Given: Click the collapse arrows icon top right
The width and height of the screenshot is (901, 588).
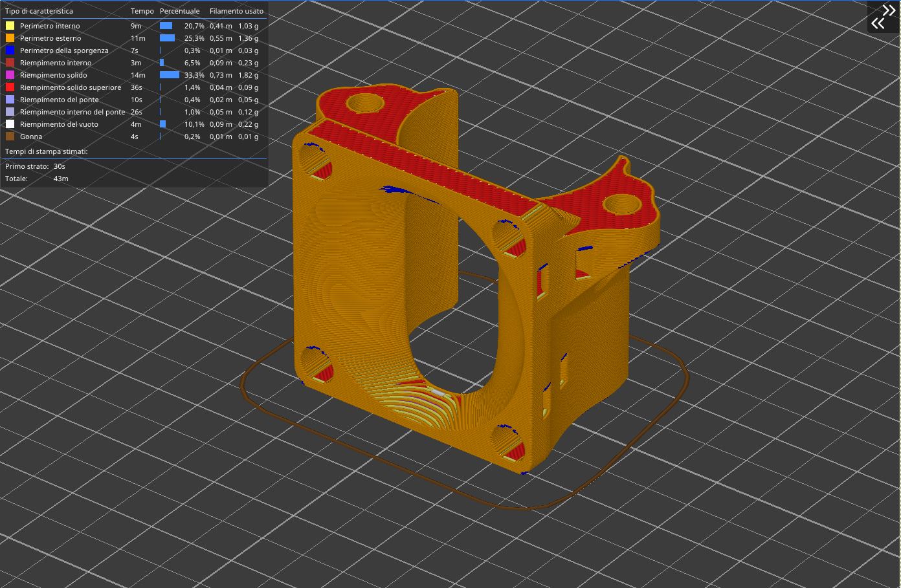Looking at the screenshot, I should pyautogui.click(x=884, y=17).
